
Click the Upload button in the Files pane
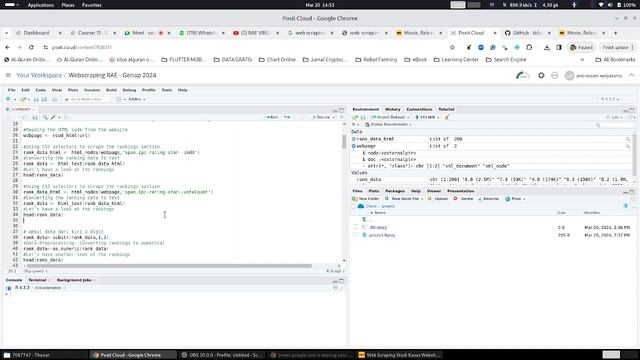438,199
